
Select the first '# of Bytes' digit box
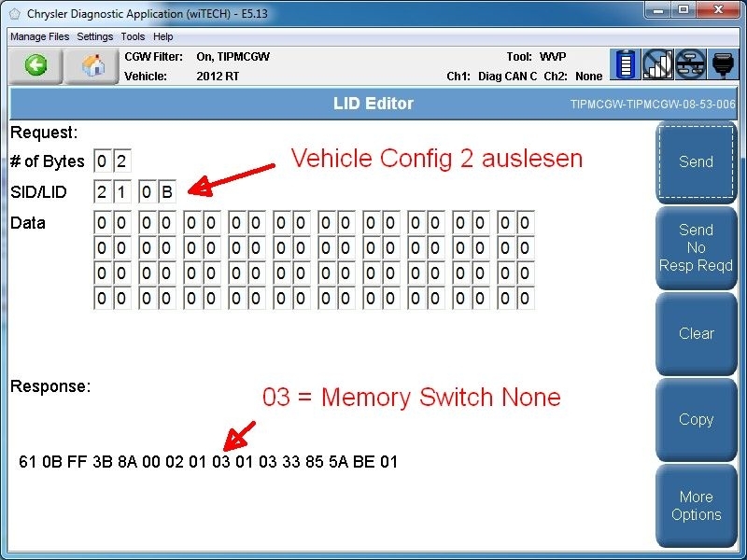click(x=102, y=161)
